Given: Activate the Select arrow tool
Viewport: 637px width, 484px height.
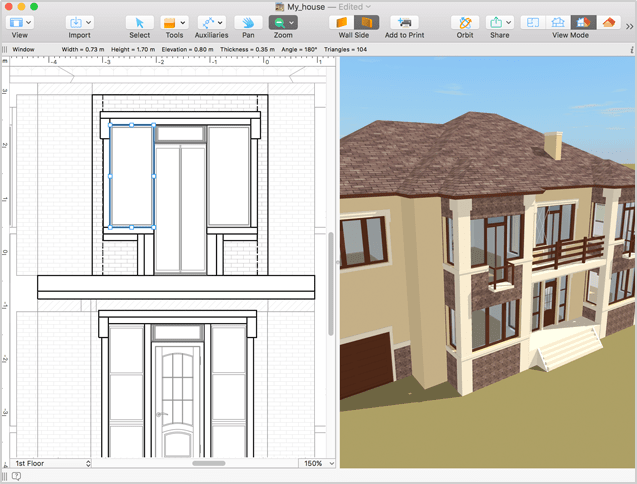Looking at the screenshot, I should pos(139,22).
